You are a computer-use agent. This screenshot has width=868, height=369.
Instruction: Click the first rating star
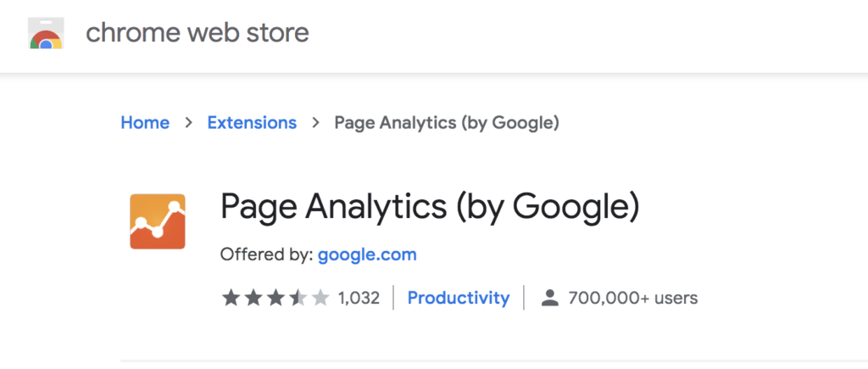(x=231, y=298)
